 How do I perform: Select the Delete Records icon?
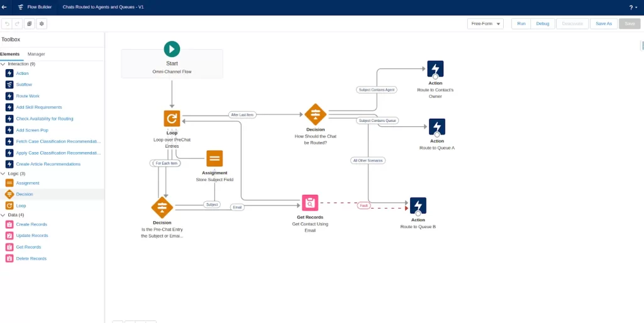(x=9, y=258)
